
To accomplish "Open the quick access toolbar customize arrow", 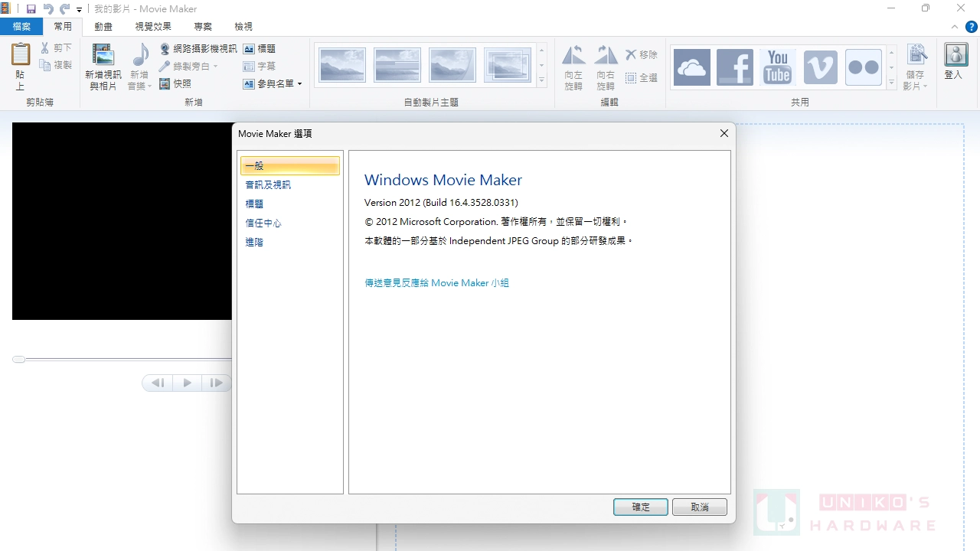I will (79, 10).
